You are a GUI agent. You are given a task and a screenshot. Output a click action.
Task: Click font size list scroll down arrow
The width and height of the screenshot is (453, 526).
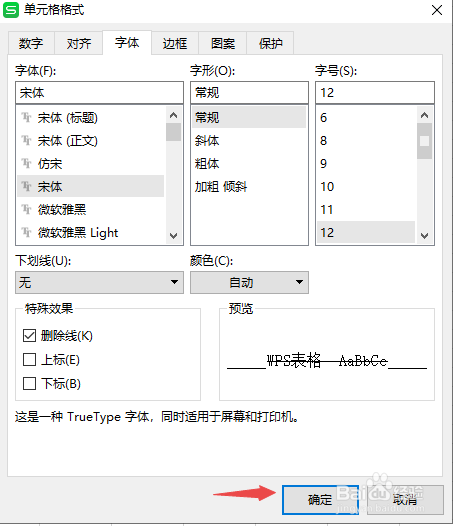(x=424, y=235)
